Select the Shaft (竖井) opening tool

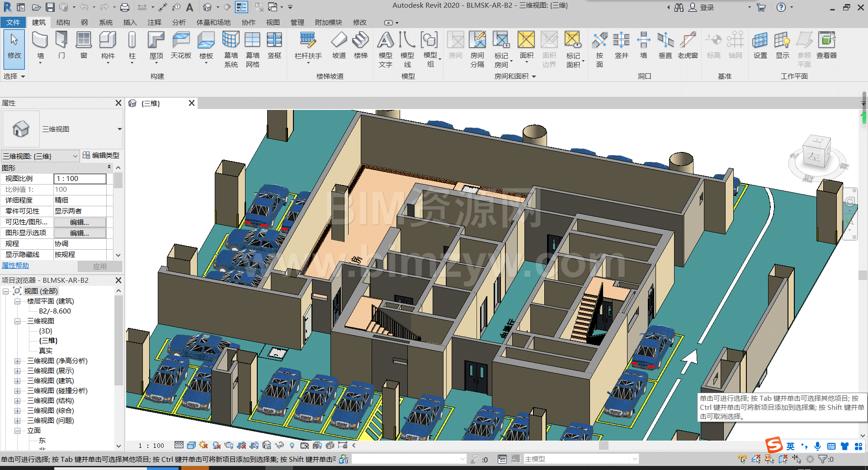click(621, 45)
